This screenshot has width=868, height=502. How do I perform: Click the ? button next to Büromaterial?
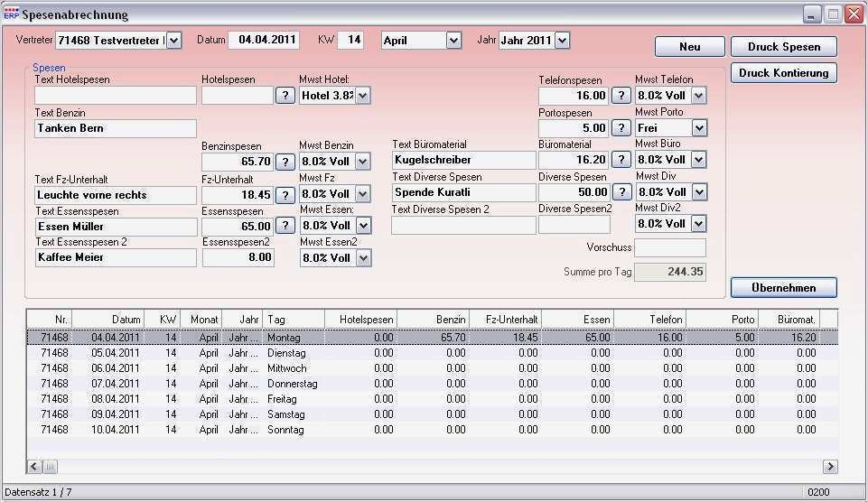pos(621,160)
